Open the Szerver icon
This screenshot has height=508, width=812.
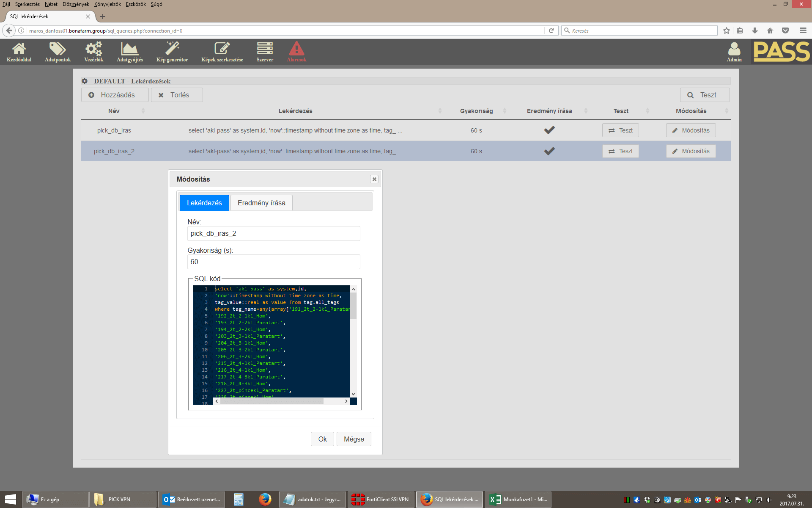point(265,52)
